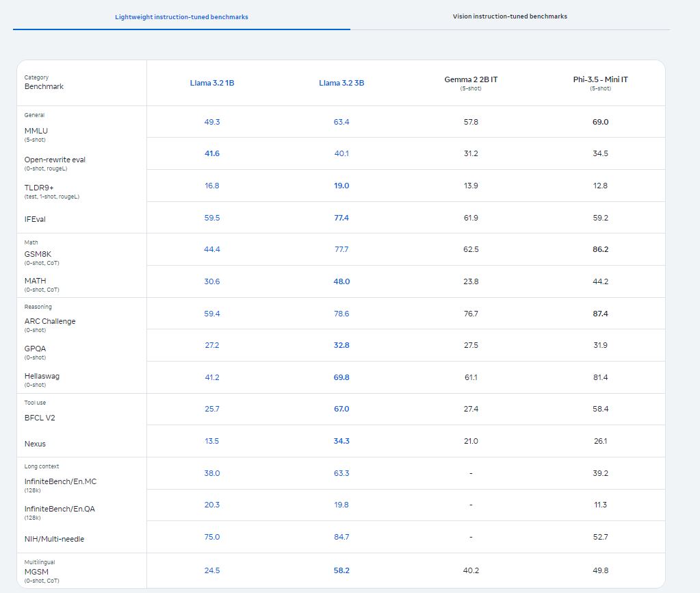
Task: Click the 86.2 GSM8K score for Phi-3.5
Action: pyautogui.click(x=601, y=249)
